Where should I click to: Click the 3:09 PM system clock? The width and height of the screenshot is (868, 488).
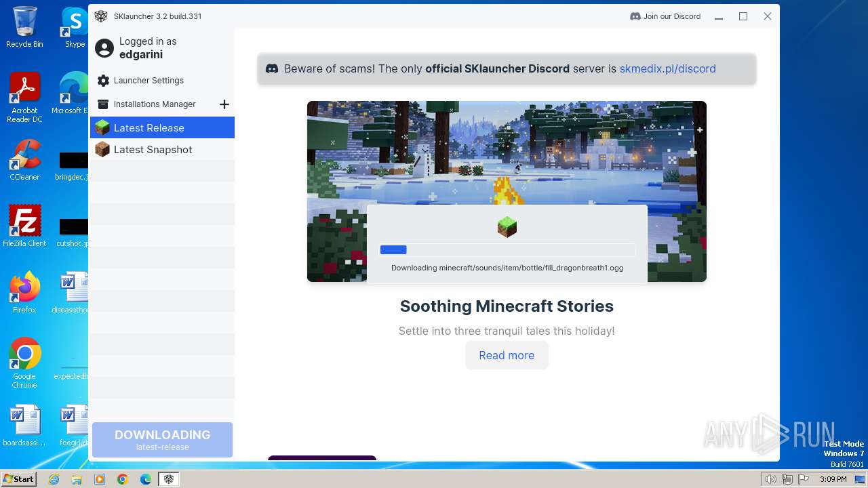[833, 479]
